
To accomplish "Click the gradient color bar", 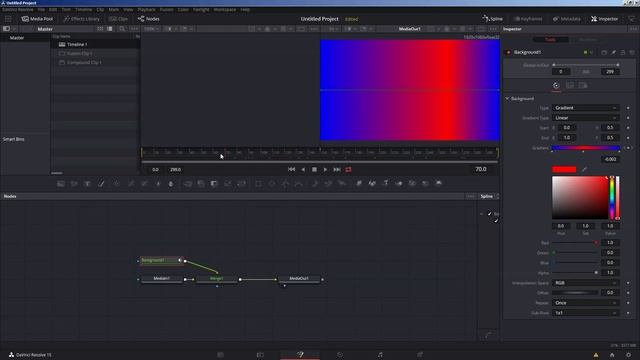I will 585,148.
